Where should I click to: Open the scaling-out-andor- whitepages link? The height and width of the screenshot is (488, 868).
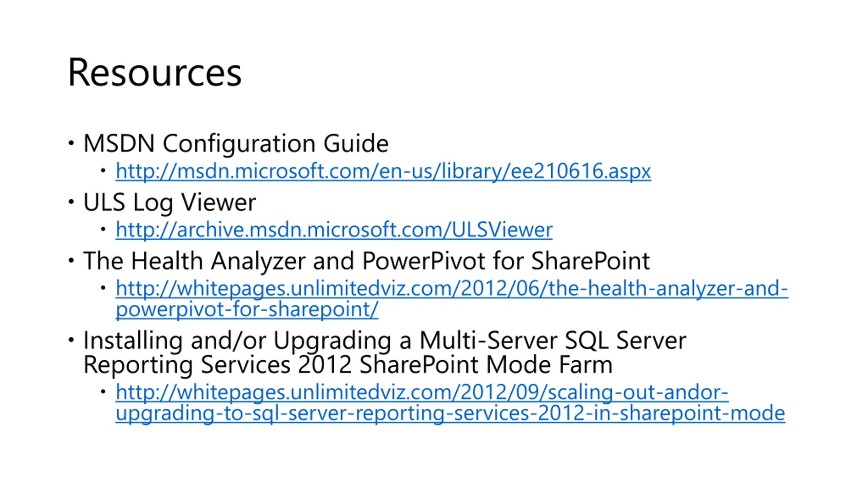(422, 392)
